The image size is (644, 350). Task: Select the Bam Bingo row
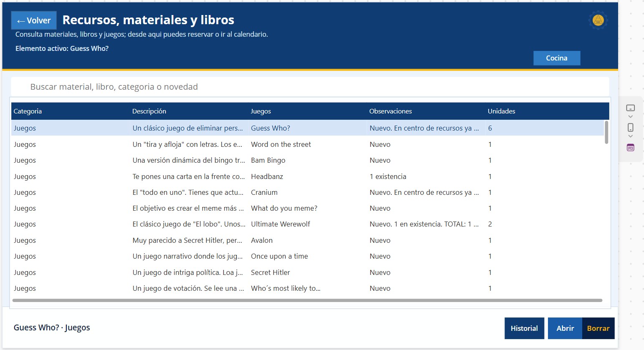[307, 160]
